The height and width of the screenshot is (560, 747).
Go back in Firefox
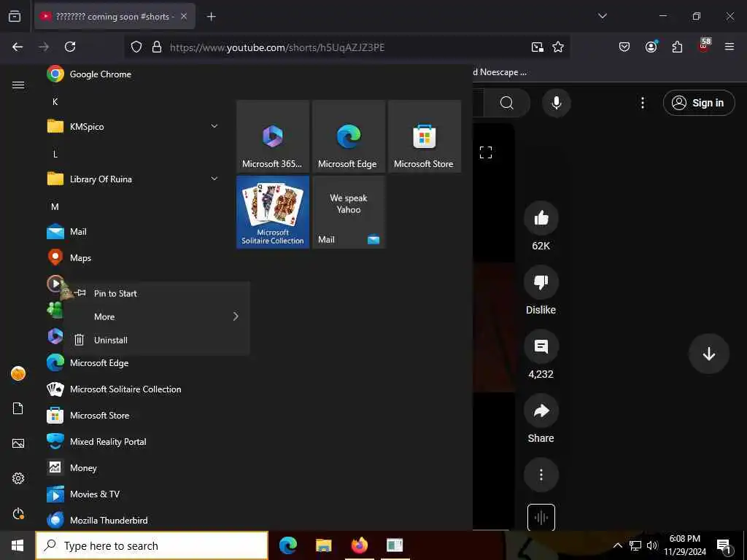(18, 47)
